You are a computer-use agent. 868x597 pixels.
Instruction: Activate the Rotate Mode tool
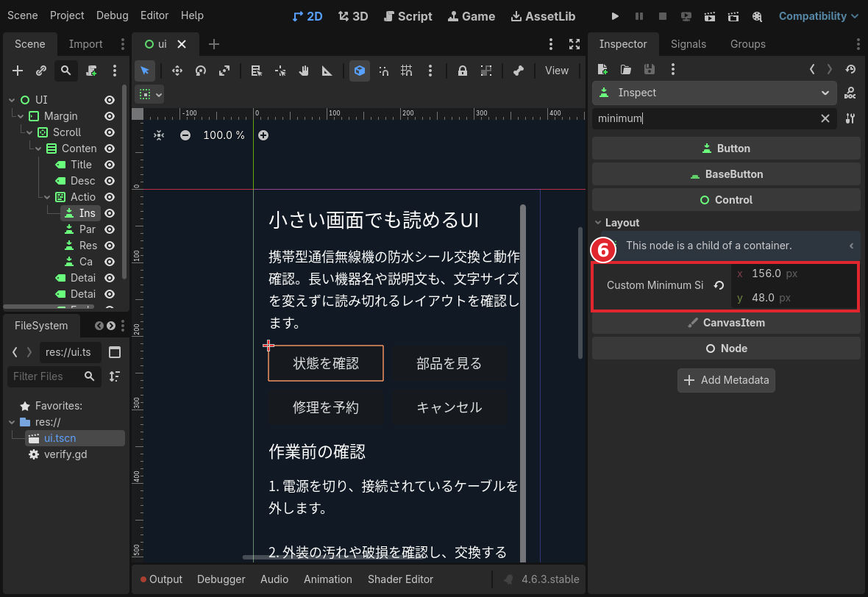(x=201, y=71)
